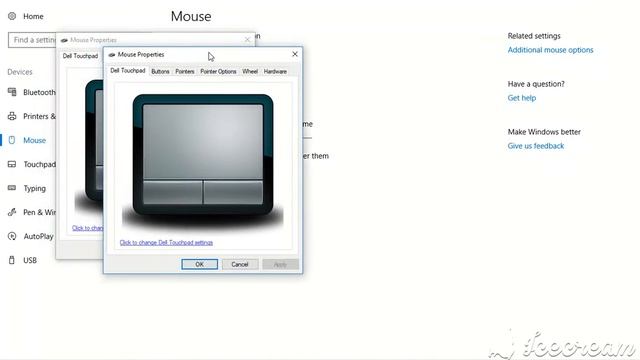Click the front Mouse Properties title text
Viewport: 640px width, 360px height.
[141, 54]
